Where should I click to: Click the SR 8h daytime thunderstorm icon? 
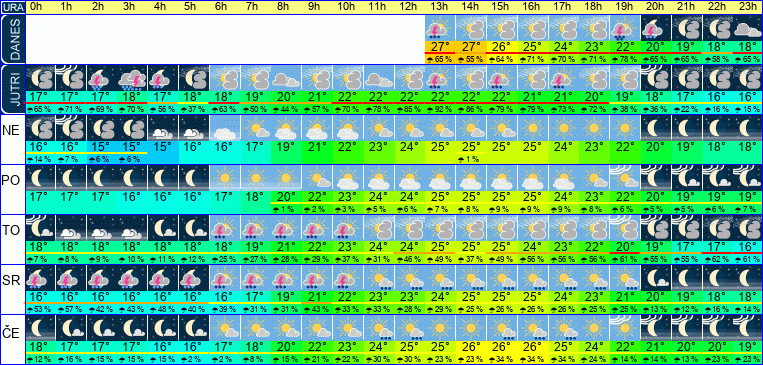[x=286, y=278]
